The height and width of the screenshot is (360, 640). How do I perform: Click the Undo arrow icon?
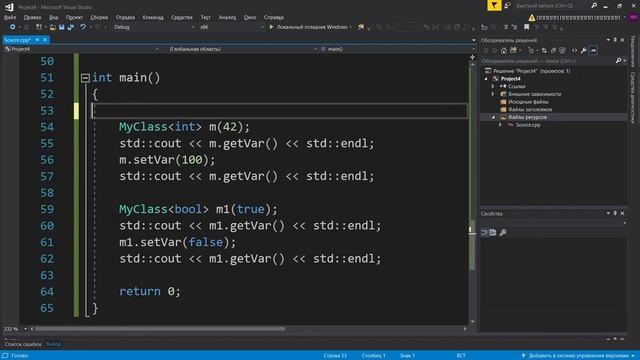tap(83, 27)
